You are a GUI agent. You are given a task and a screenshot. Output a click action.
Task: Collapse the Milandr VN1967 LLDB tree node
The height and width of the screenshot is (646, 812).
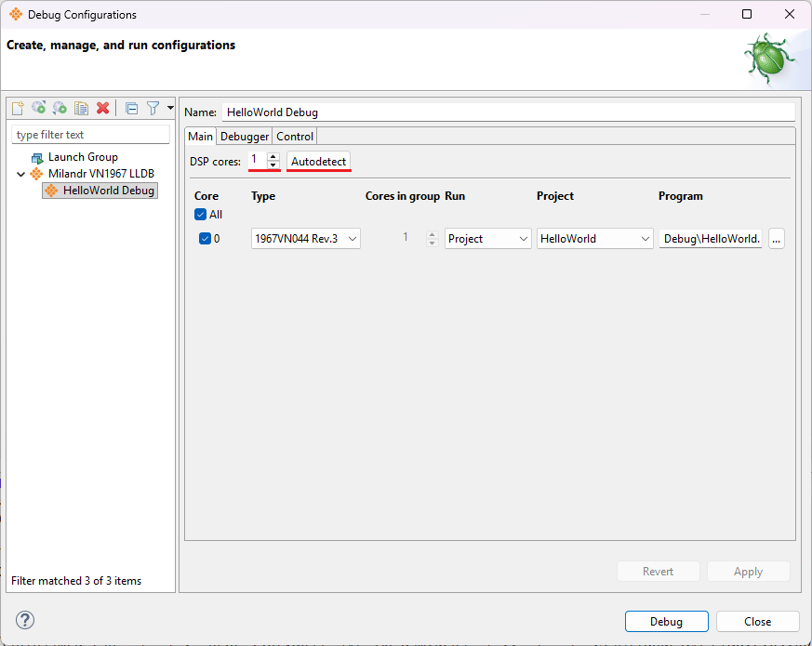pos(20,174)
